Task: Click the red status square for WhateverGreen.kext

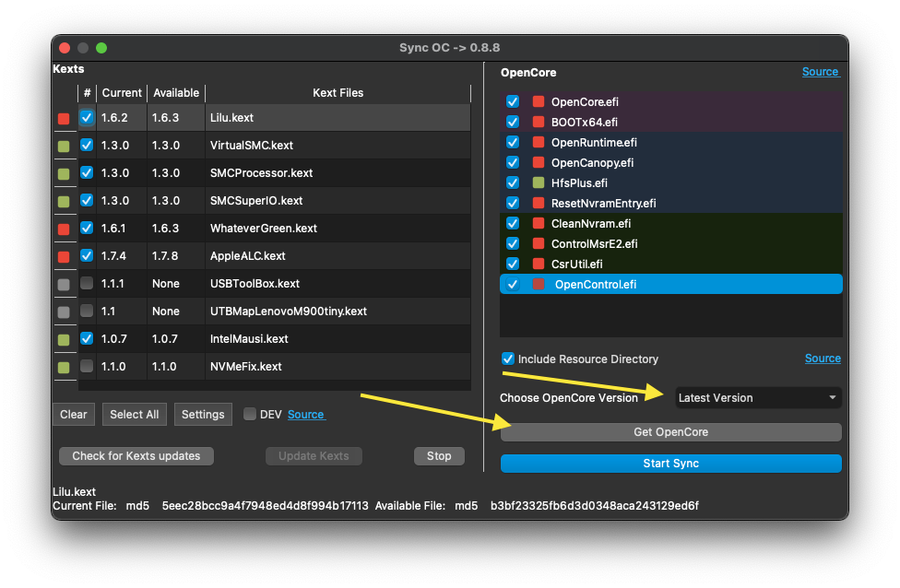Action: tap(64, 229)
